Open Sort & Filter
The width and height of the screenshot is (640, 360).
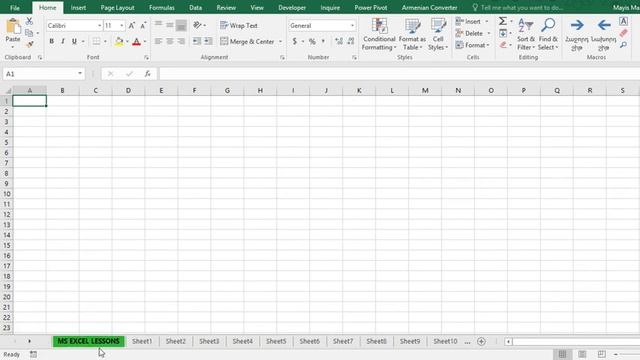[526, 34]
